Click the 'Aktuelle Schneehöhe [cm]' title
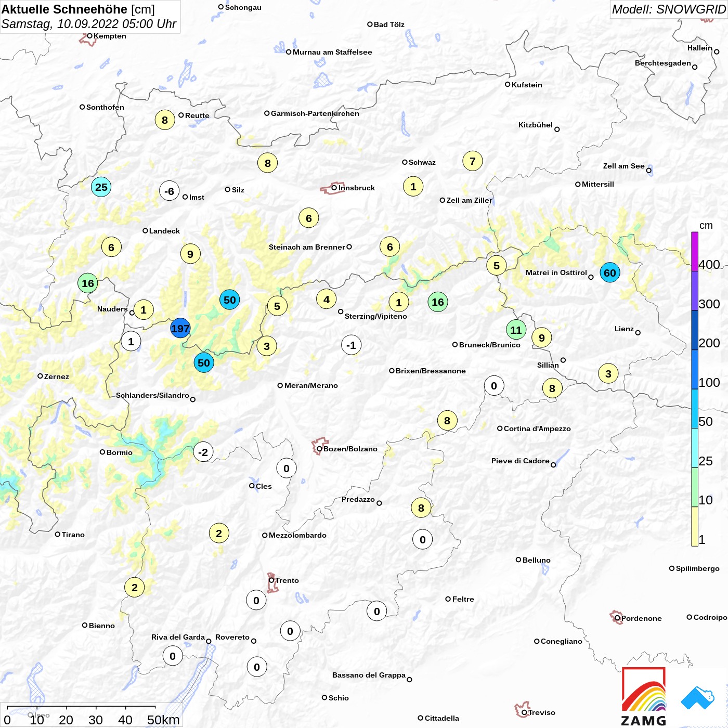 (x=78, y=9)
